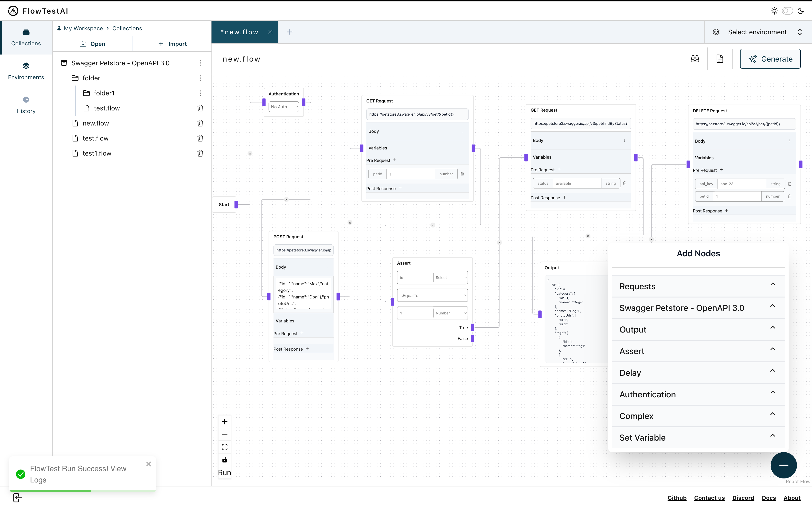Screen dimensions: 812x509
Task: Select Swagger Petstore - OpenAPI 3.0 collection
Action: [121, 63]
